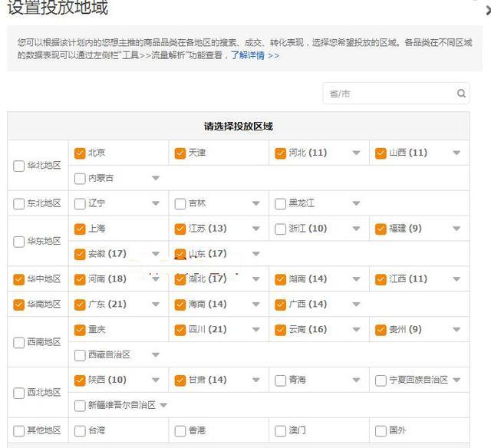Check the 台湾 checkbox
This screenshot has height=448, width=491.
80,431
